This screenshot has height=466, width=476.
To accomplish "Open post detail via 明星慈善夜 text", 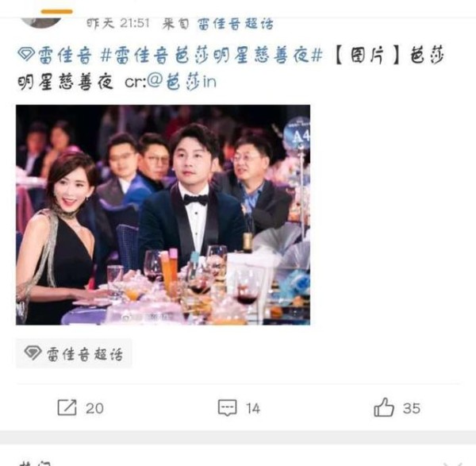I will pyautogui.click(x=66, y=82).
